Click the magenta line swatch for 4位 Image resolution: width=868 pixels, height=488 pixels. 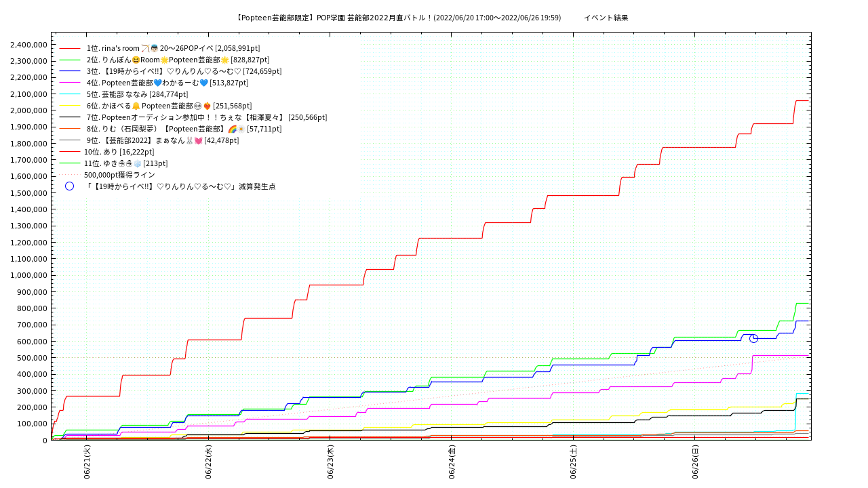70,83
